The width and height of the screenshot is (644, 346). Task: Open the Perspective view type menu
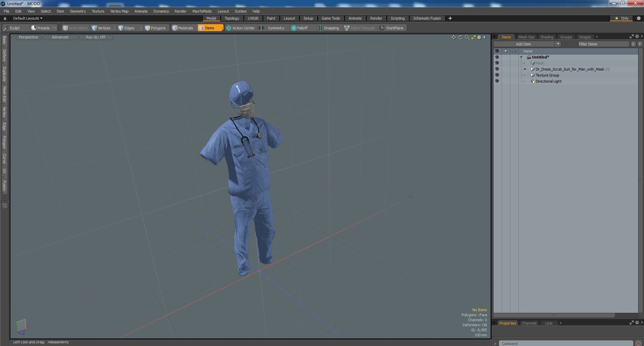29,37
